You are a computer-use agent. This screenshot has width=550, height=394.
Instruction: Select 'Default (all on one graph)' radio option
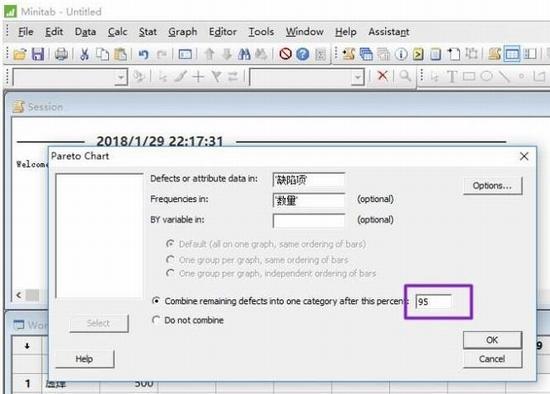tap(170, 243)
